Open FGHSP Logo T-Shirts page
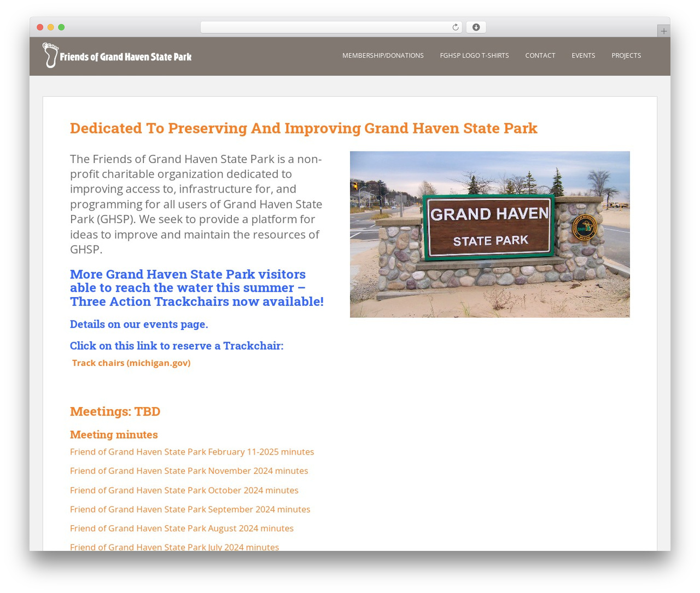This screenshot has height=593, width=700. point(474,55)
